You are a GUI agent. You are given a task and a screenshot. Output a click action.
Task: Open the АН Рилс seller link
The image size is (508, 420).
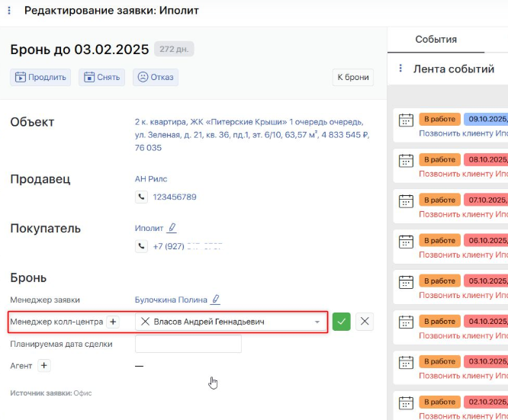coord(151,178)
